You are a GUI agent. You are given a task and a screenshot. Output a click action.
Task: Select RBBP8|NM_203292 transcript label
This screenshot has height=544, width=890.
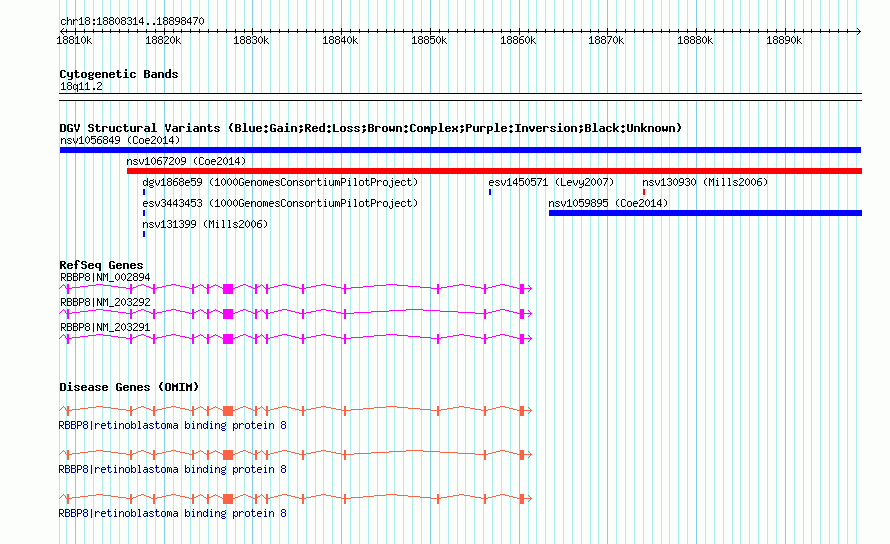(x=105, y=303)
